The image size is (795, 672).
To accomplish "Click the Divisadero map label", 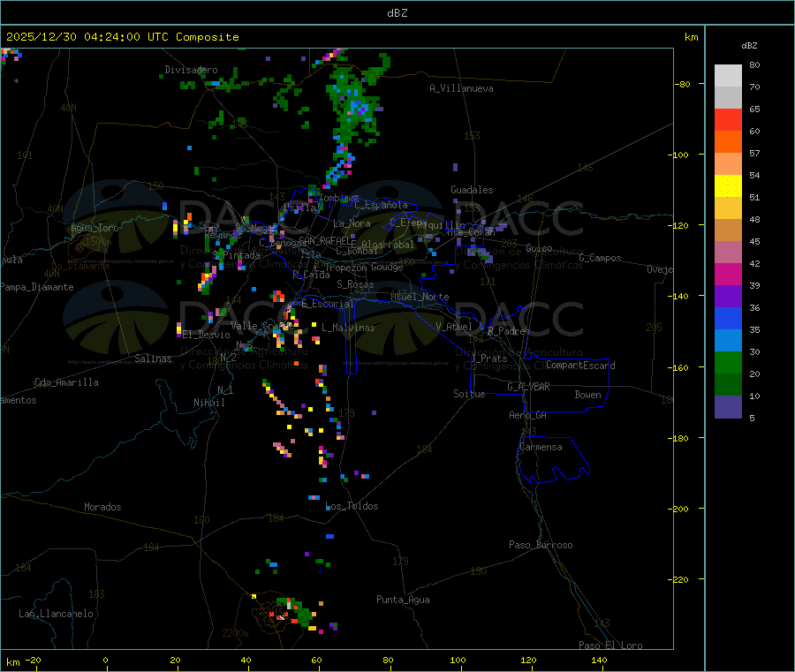I will coord(191,70).
